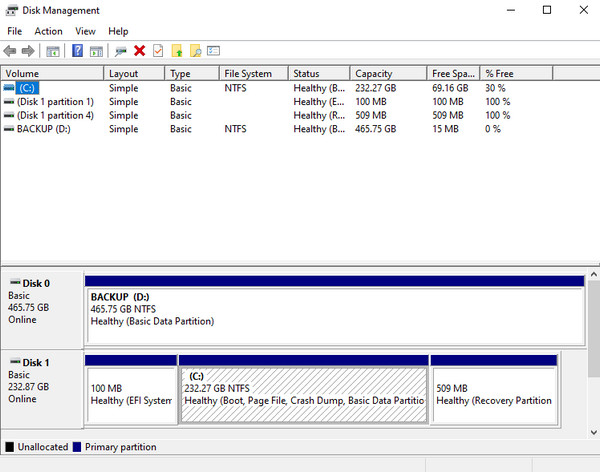This screenshot has height=472, width=600.
Task: Open the File menu
Action: tap(15, 31)
